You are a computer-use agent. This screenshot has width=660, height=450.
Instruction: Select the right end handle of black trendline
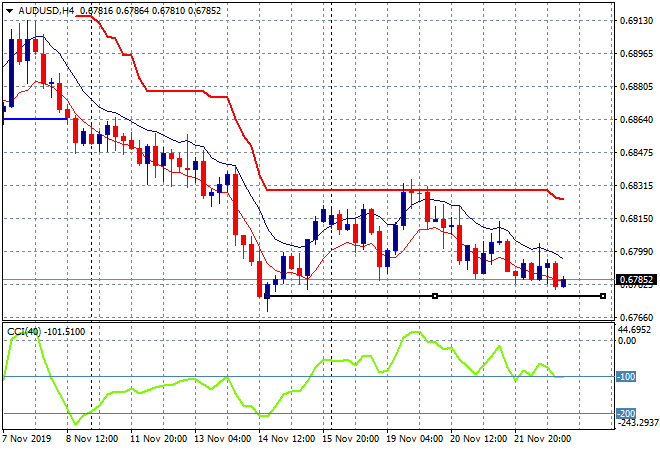(x=603, y=296)
